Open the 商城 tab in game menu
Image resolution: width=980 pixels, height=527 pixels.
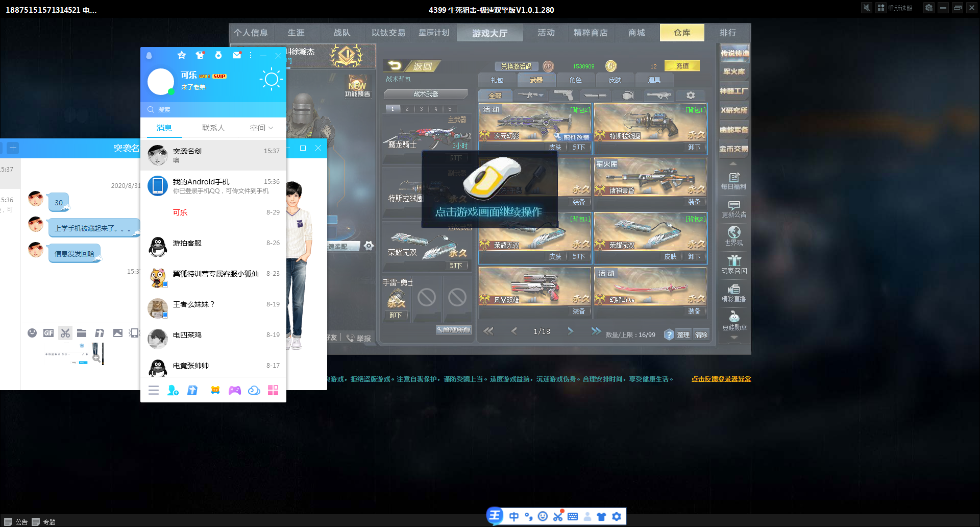point(636,33)
